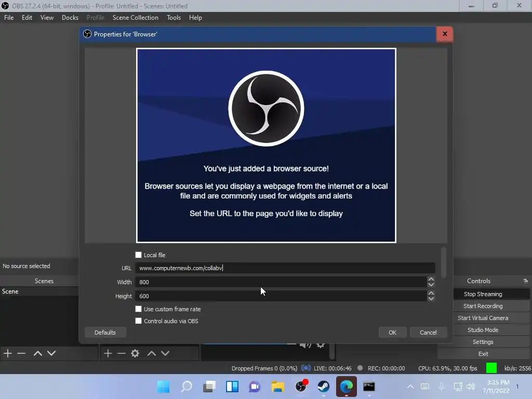This screenshot has width=532, height=399.
Task: Move scene down in Scenes panel
Action: point(51,353)
